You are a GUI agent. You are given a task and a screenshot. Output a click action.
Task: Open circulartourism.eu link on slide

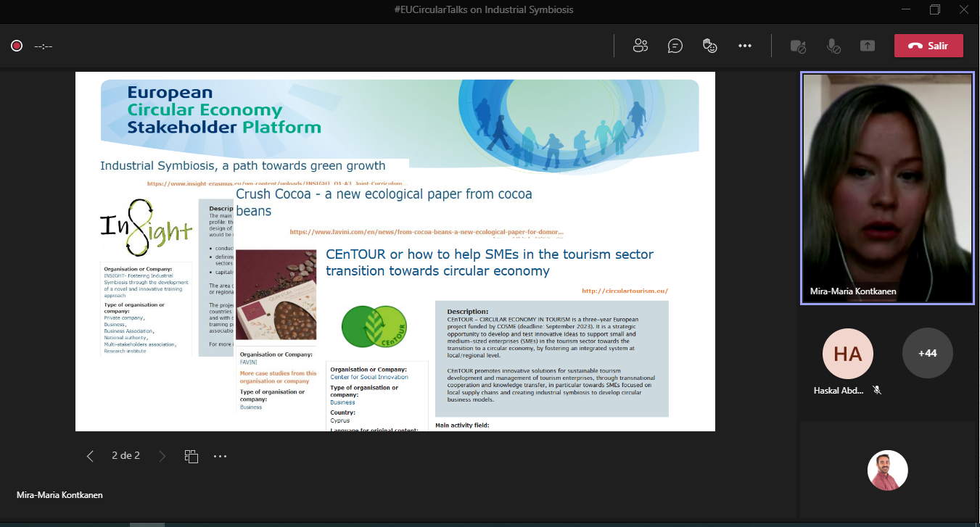(x=625, y=291)
